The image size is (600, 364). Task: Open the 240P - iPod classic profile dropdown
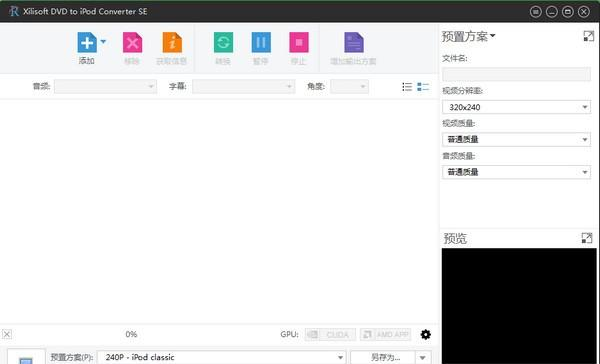click(222, 357)
